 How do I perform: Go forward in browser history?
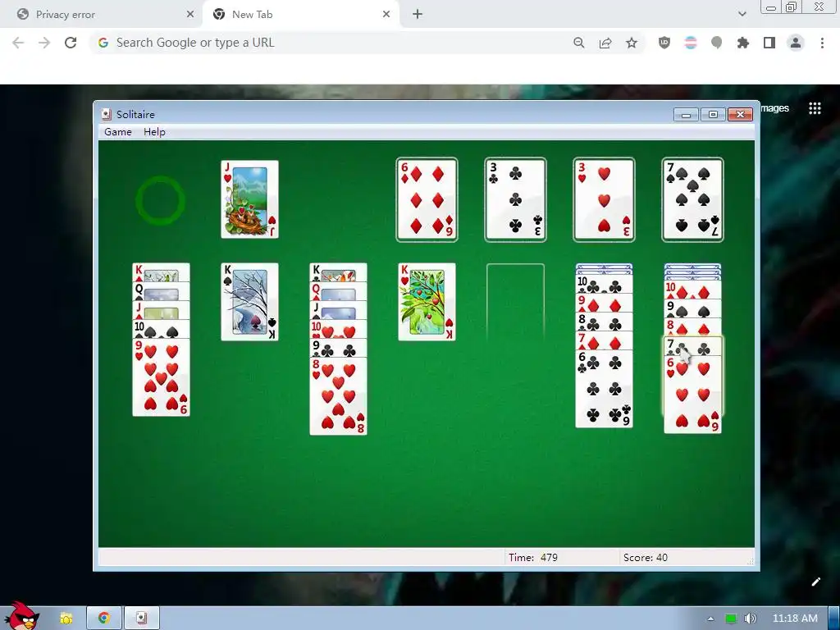tap(44, 43)
